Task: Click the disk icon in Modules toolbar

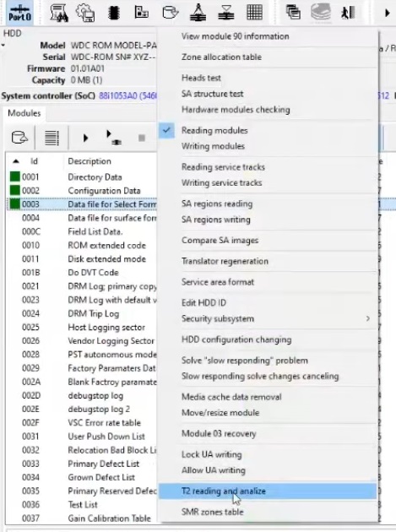Action: (19, 138)
